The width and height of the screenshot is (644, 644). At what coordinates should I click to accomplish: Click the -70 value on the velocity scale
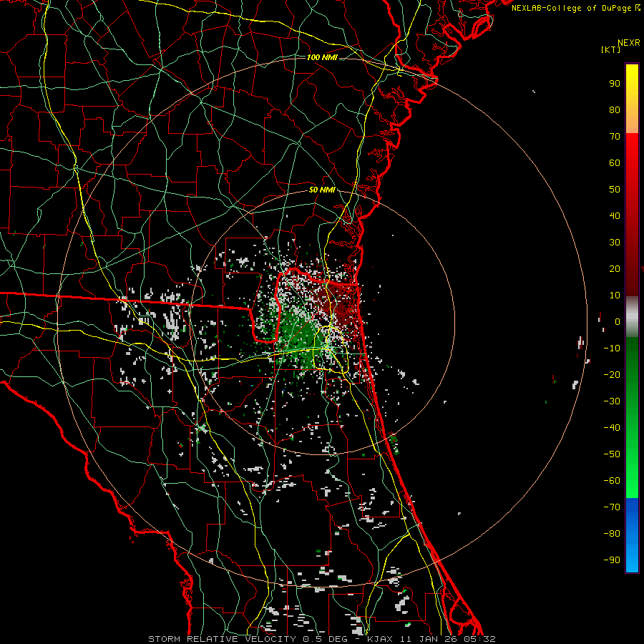coord(612,507)
